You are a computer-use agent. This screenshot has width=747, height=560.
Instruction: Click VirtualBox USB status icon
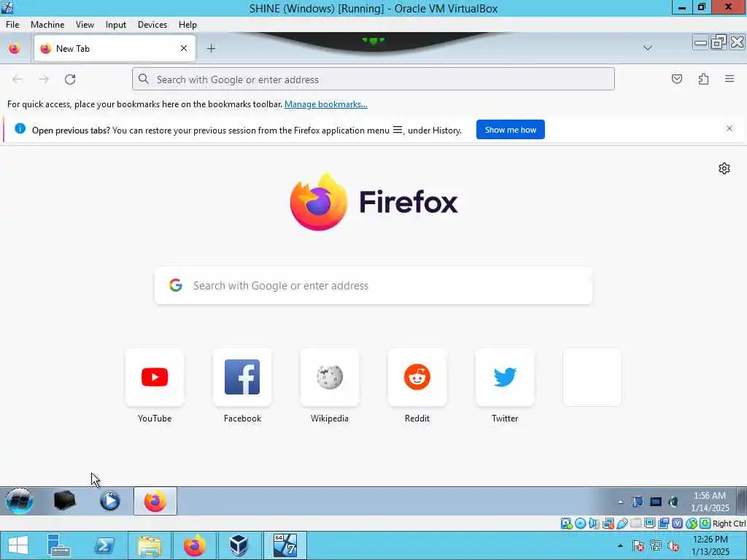tap(622, 524)
